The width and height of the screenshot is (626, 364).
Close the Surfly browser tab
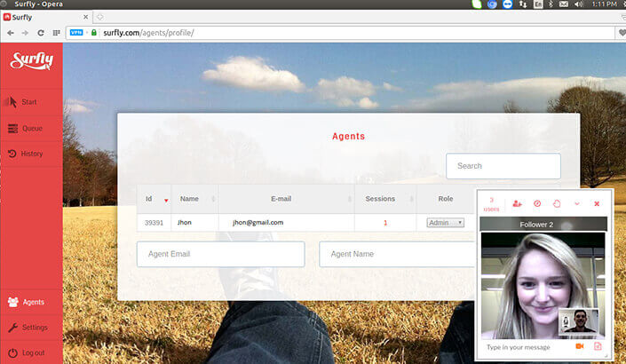(x=85, y=17)
